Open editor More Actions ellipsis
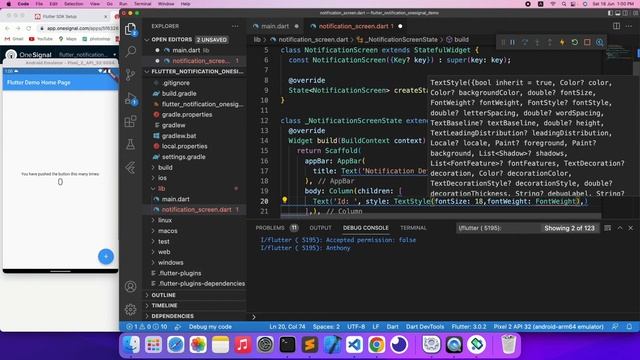 (x=629, y=26)
